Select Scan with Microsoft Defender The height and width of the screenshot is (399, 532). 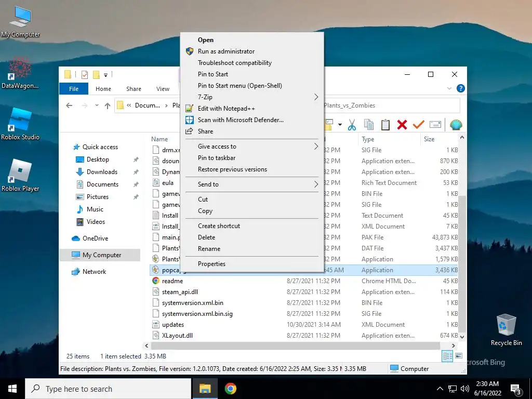coord(241,120)
